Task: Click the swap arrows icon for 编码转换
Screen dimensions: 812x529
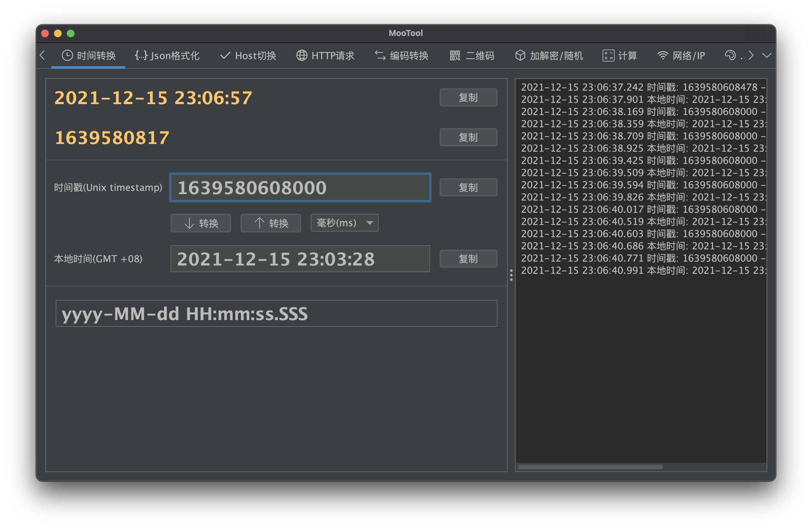Action: [380, 55]
